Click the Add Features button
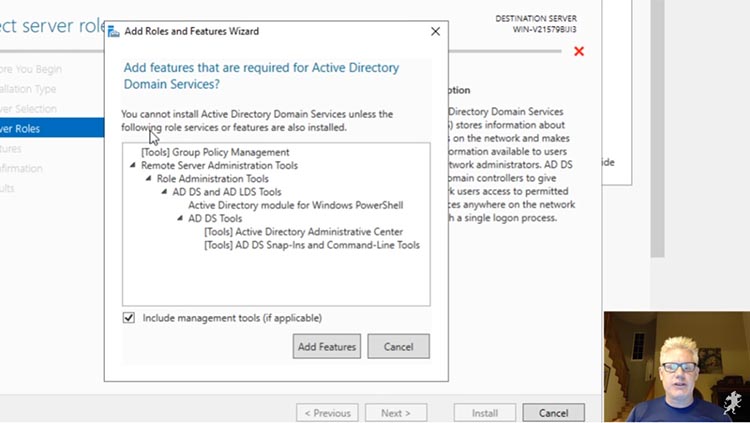The image size is (750, 423). (327, 346)
